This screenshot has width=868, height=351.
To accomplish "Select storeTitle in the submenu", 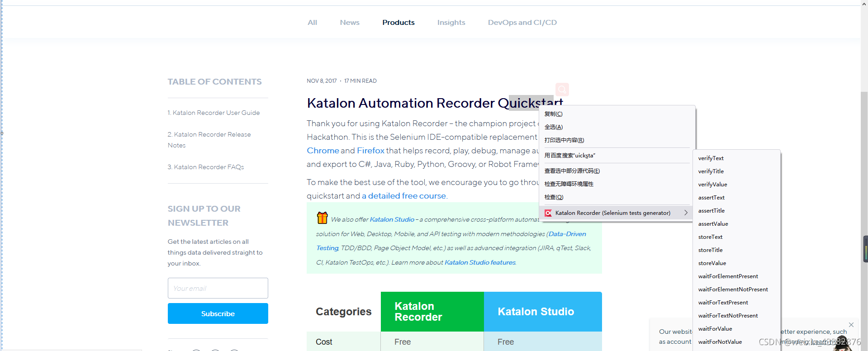I will (x=736, y=250).
